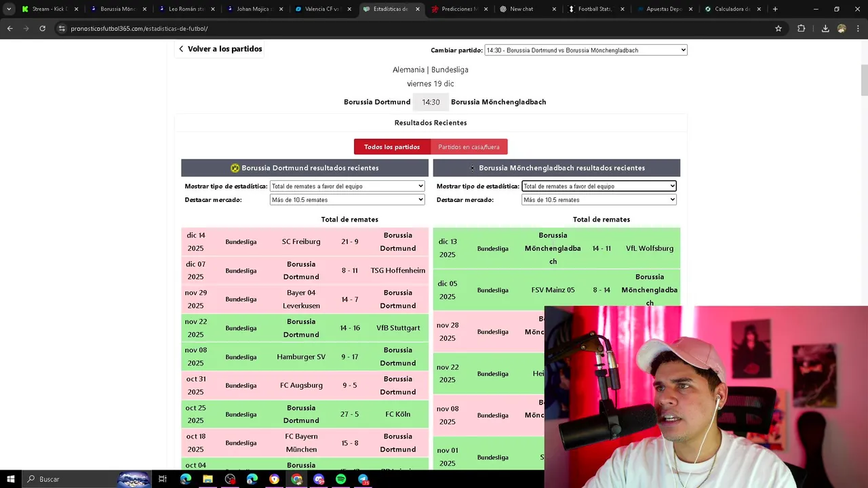The width and height of the screenshot is (868, 488).
Task: Open the tab search dropdown arrow
Action: (x=8, y=9)
